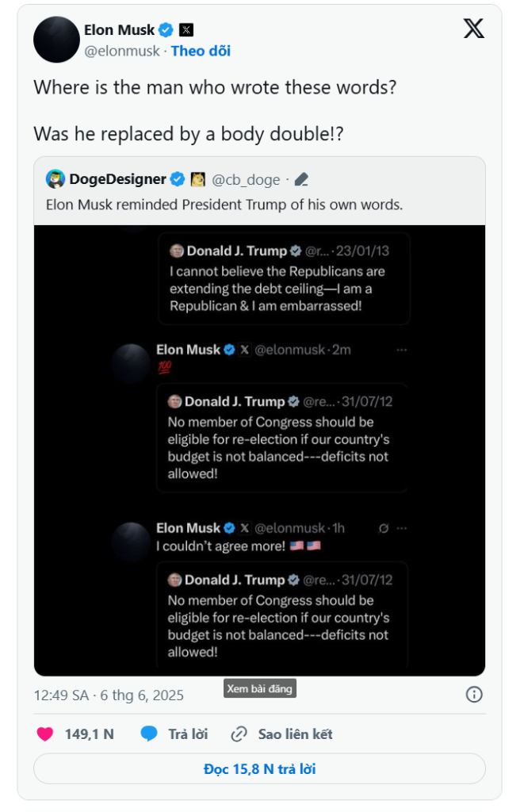Image resolution: width=524 pixels, height=812 pixels.
Task: Click 'Sao liên kết' copy link text
Action: pyautogui.click(x=295, y=733)
